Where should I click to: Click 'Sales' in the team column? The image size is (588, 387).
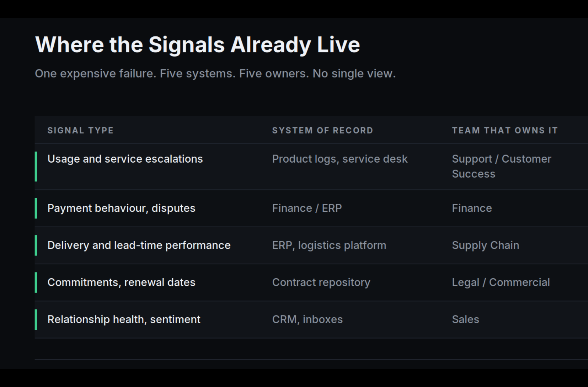466,319
